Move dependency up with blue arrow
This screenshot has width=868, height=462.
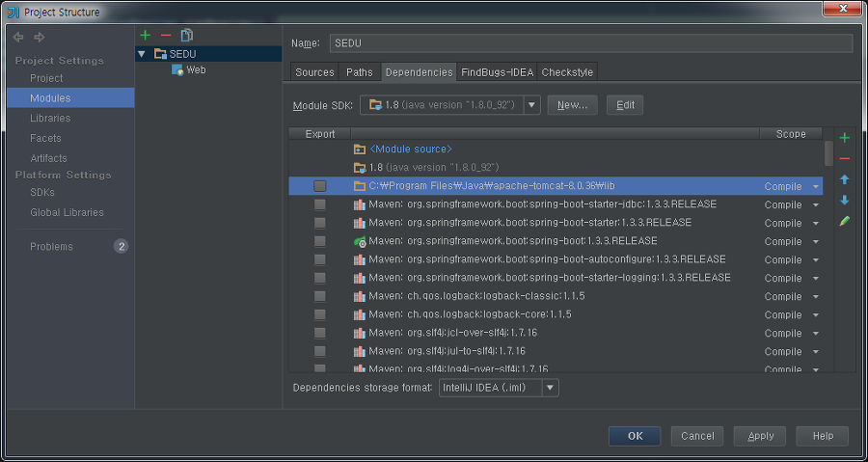click(x=844, y=179)
